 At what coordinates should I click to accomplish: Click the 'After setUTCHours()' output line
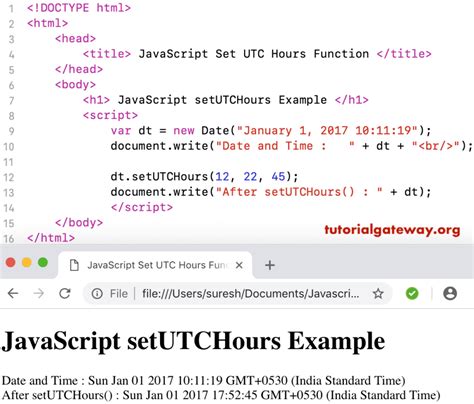coord(221,395)
